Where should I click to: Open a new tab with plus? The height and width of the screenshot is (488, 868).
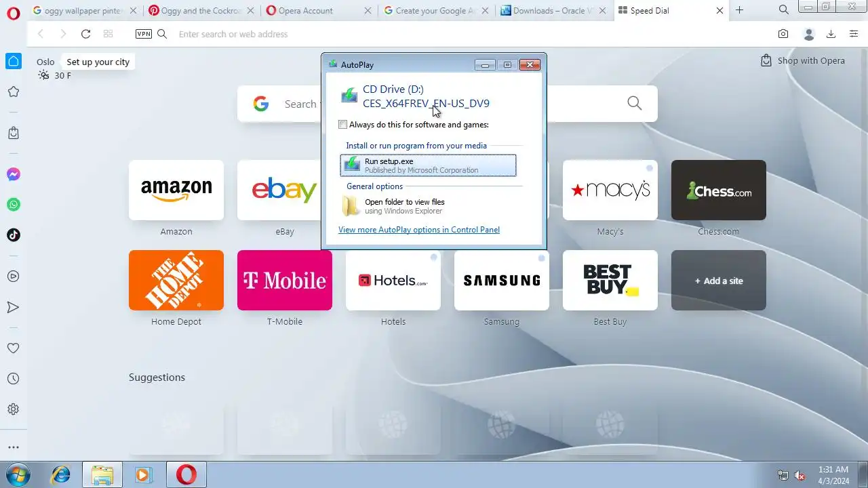point(740,10)
